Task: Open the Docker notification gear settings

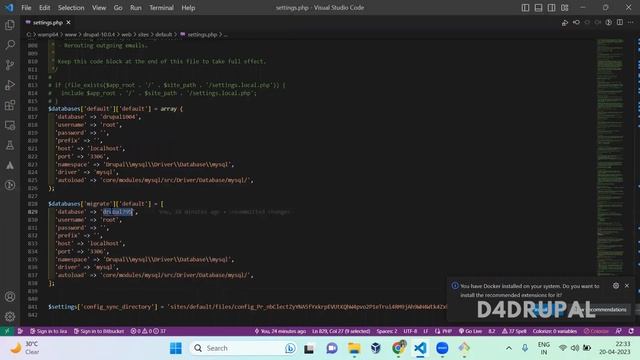Action: point(616,286)
